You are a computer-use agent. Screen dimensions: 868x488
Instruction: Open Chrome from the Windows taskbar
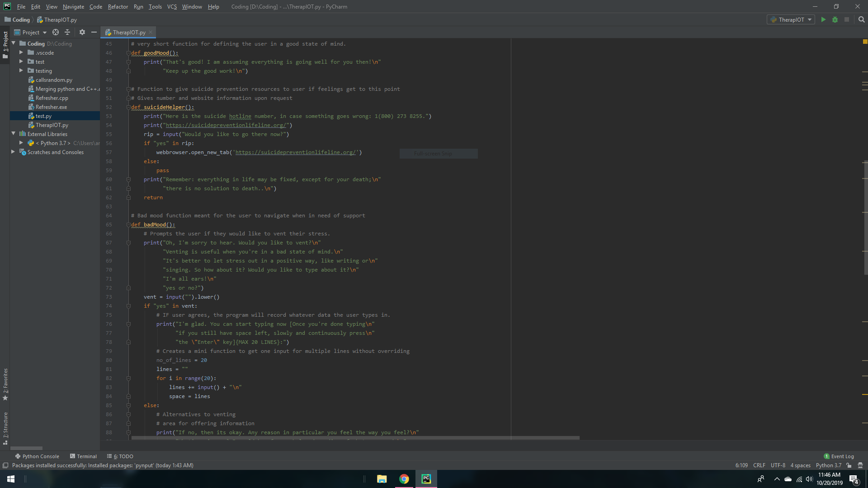click(x=404, y=479)
